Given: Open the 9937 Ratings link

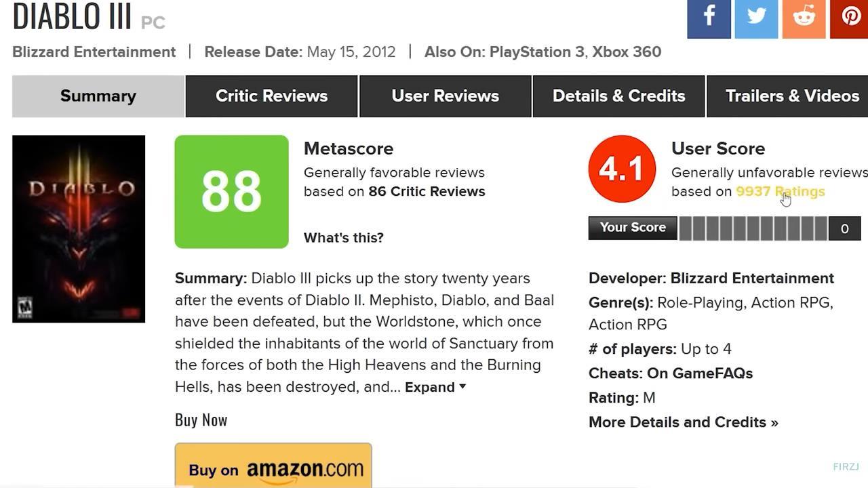Looking at the screenshot, I should [x=781, y=192].
